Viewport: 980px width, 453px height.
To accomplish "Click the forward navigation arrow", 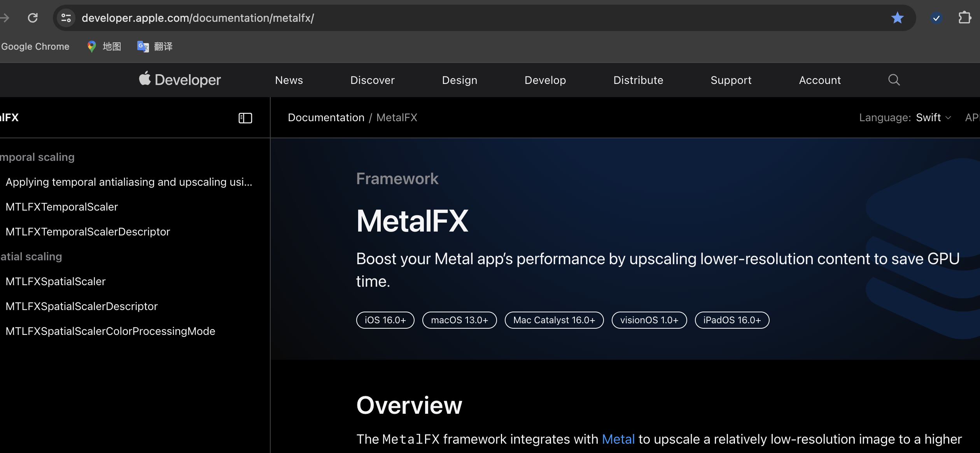I will [5, 18].
